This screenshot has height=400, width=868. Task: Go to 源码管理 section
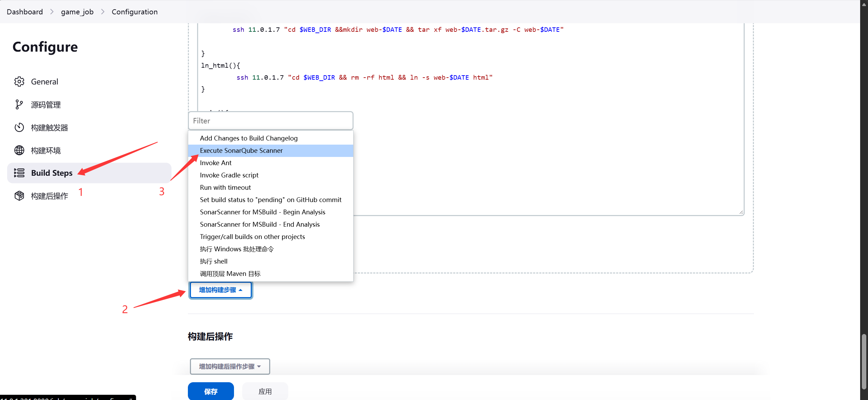46,105
